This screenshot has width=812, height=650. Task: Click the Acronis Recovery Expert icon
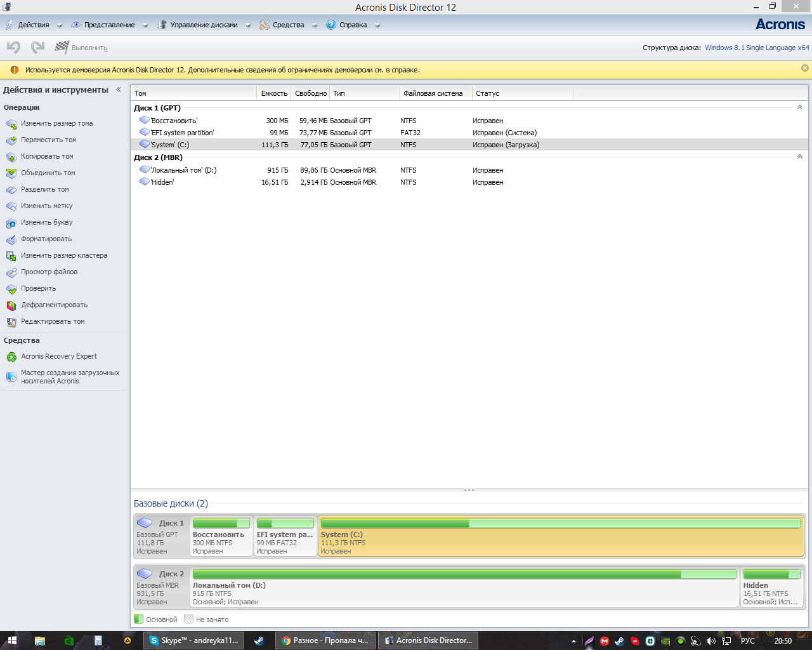[11, 357]
